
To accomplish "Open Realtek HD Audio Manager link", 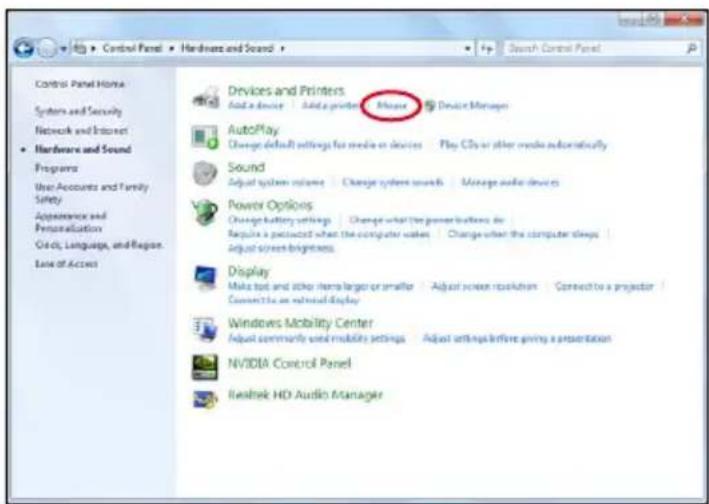I will [x=305, y=395].
